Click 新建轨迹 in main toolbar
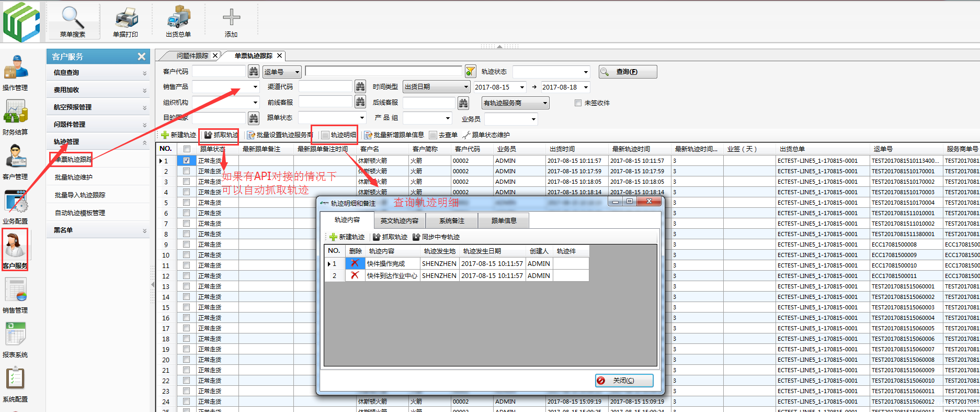This screenshot has width=980, height=412. pyautogui.click(x=178, y=135)
